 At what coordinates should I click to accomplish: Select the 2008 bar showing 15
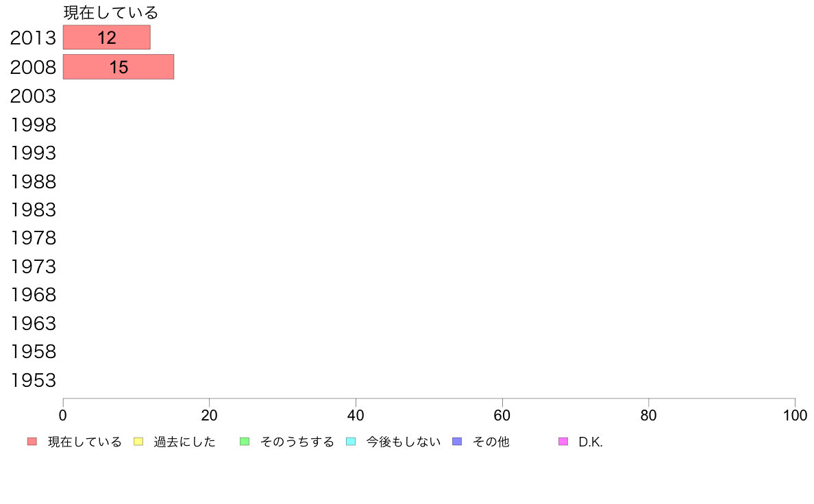(x=119, y=67)
